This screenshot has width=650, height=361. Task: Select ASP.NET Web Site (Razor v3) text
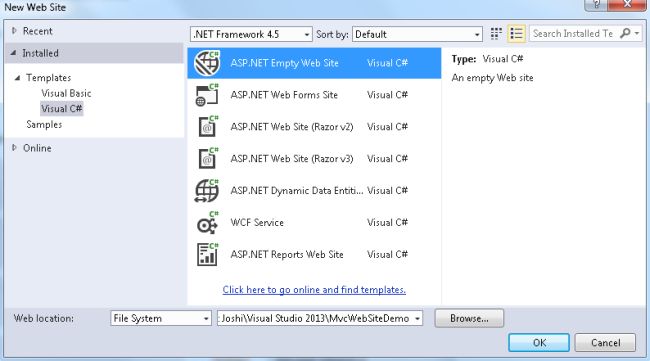(x=292, y=159)
